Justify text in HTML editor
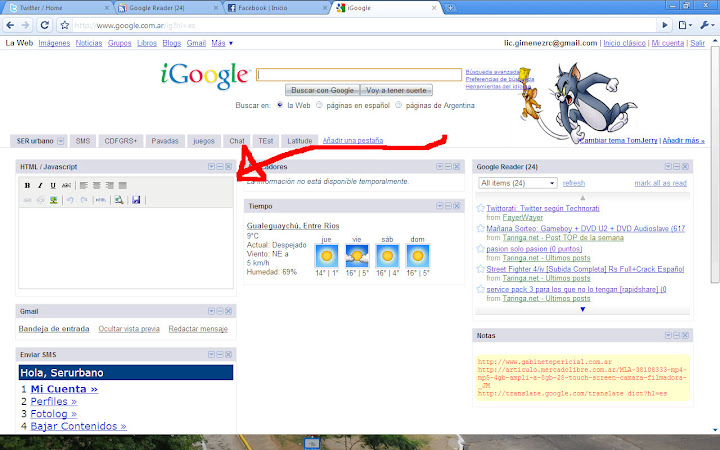Image resolution: width=720 pixels, height=450 pixels. coord(123,186)
